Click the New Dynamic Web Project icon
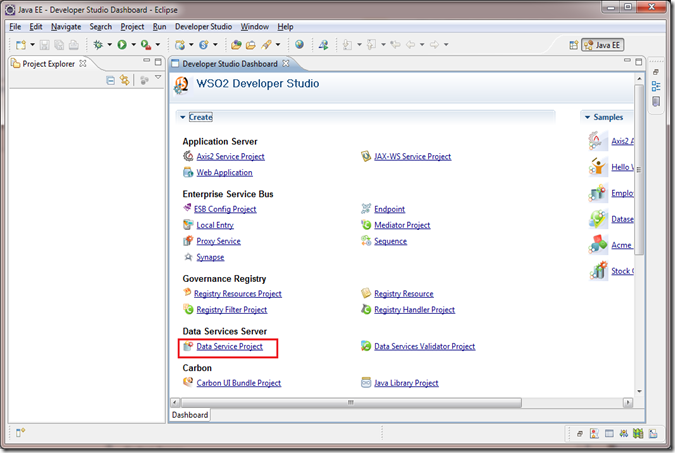Image resolution: width=675 pixels, height=453 pixels. point(180,45)
